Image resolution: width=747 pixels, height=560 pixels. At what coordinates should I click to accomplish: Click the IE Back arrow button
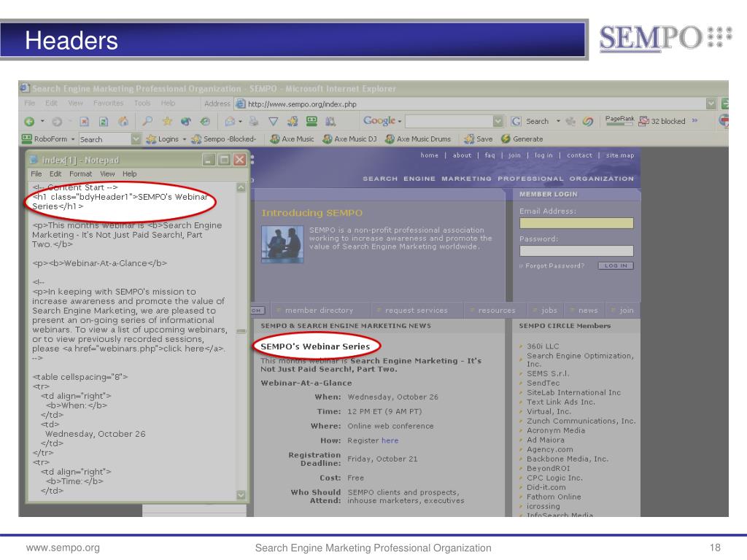pos(29,122)
